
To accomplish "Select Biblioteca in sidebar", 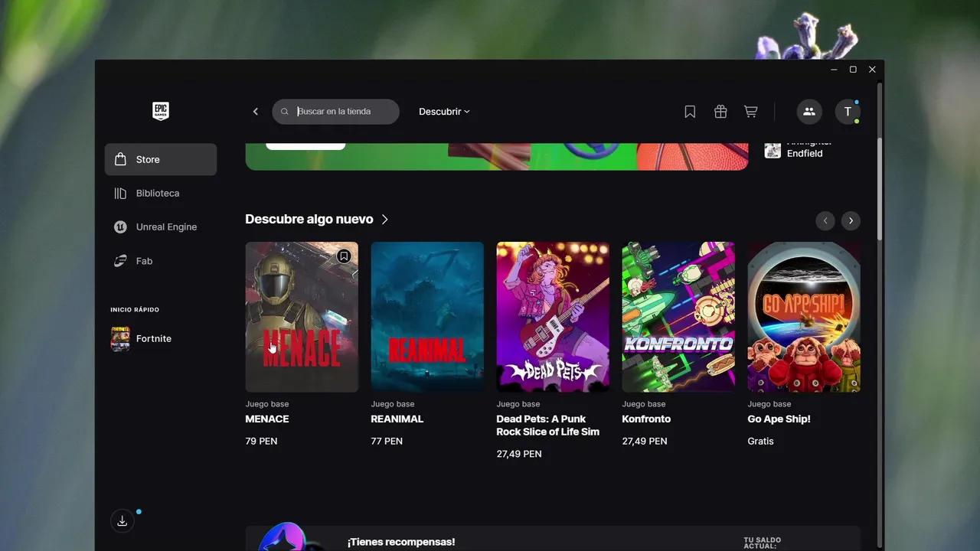I will click(x=161, y=194).
